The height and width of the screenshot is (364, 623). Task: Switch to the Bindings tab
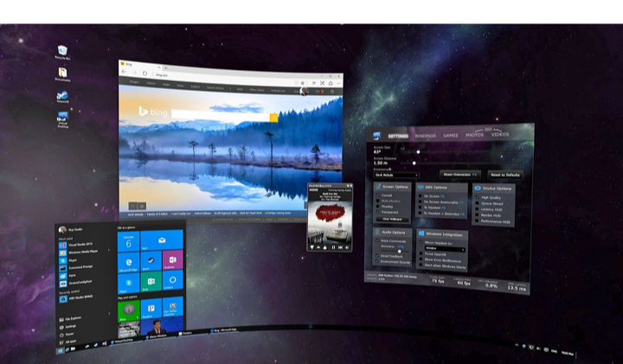(x=425, y=136)
